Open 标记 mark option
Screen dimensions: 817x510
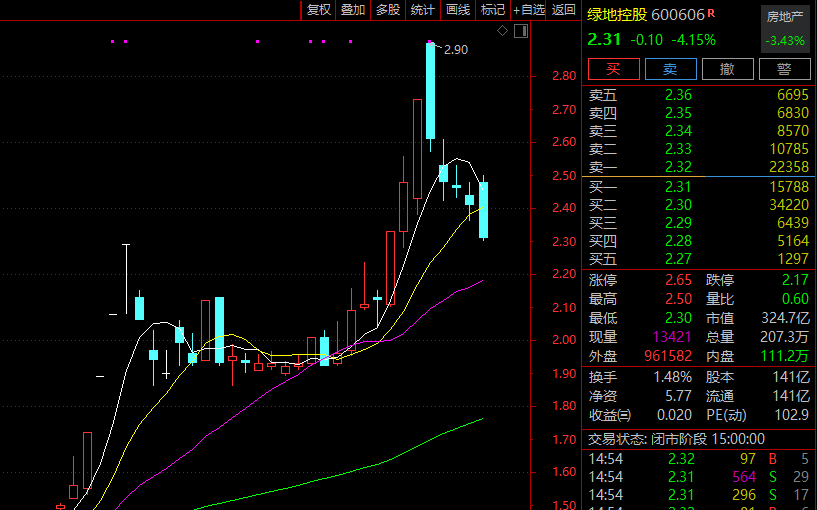point(492,10)
